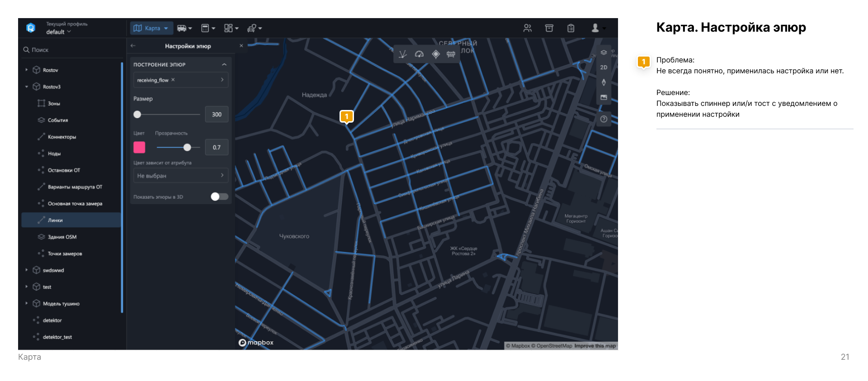Expand the Rostov project node
The height and width of the screenshot is (381, 868).
point(27,70)
